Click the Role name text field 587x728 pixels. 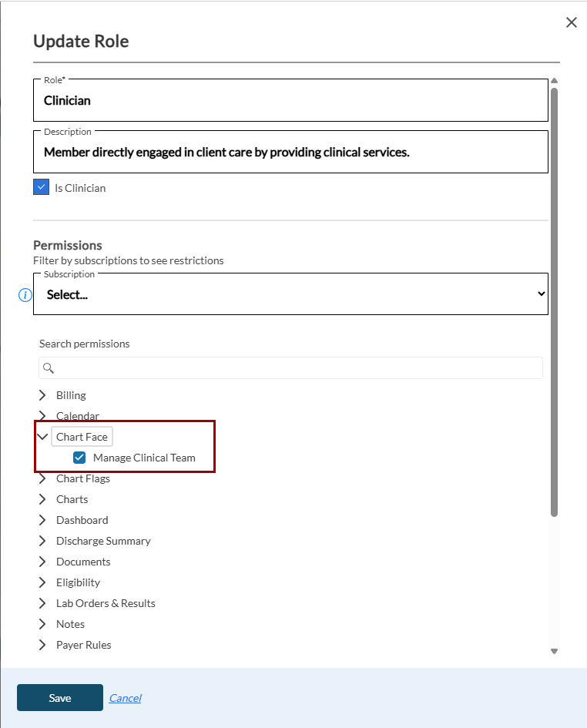click(290, 100)
